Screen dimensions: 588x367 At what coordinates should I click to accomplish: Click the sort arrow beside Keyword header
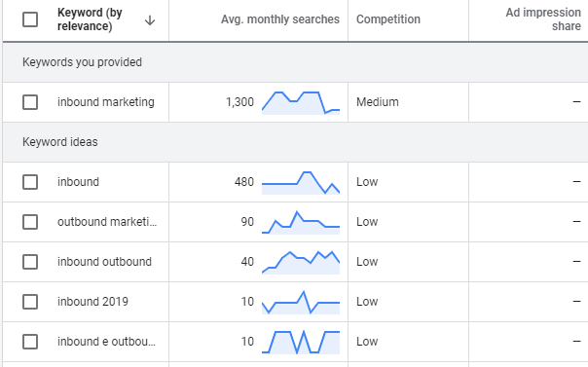pyautogui.click(x=150, y=20)
